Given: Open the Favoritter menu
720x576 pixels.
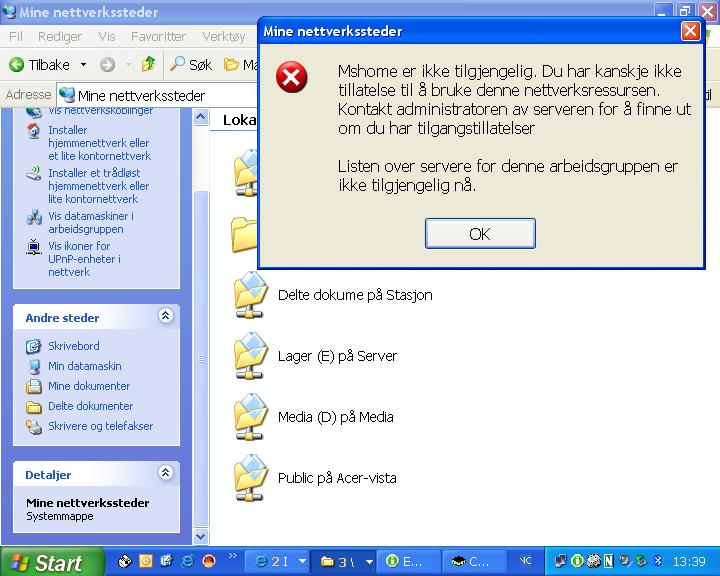Looking at the screenshot, I should click(158, 37).
